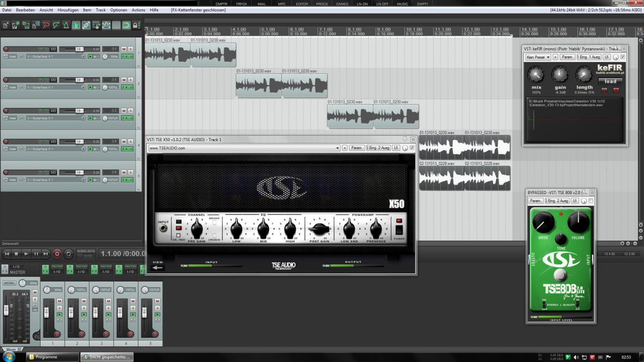Open track 1 input dropdown Guitarface II 1
The height and width of the screenshot is (362, 644).
tap(56, 57)
